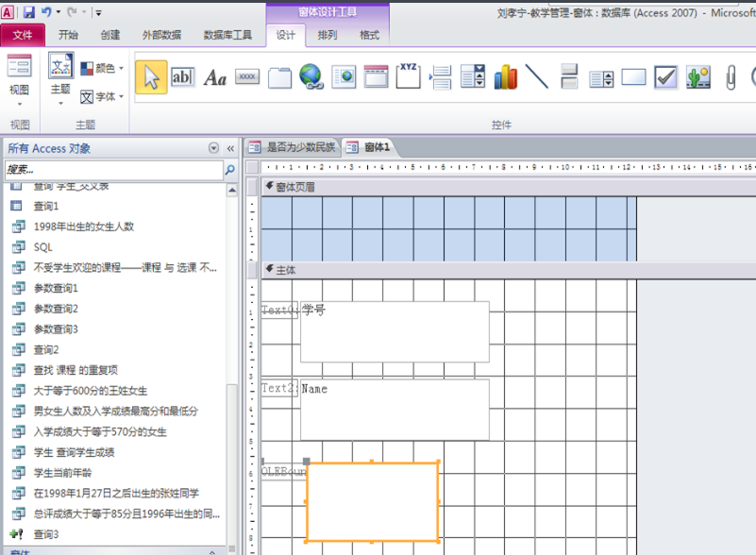Select the Check Box control
756x555 pixels.
click(665, 77)
